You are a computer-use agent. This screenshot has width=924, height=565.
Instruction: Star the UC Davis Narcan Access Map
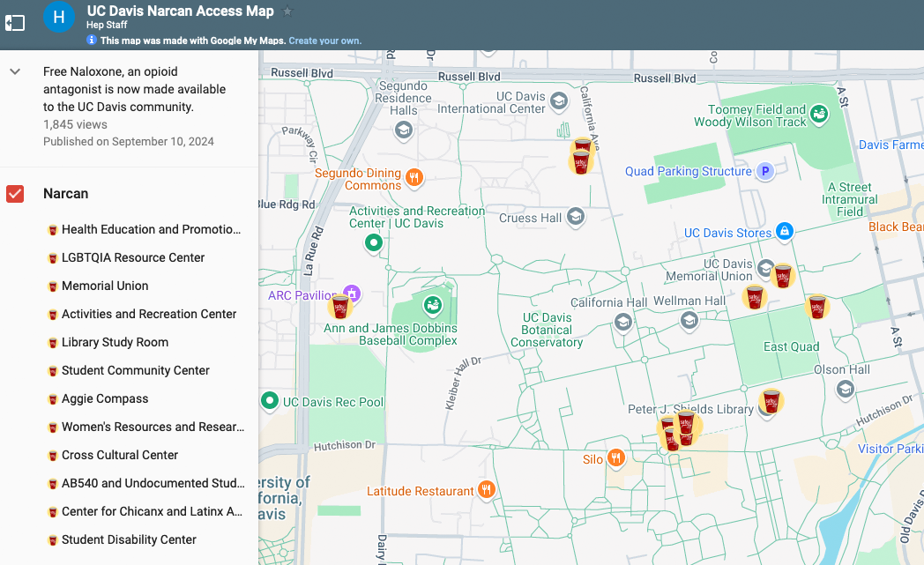(287, 11)
